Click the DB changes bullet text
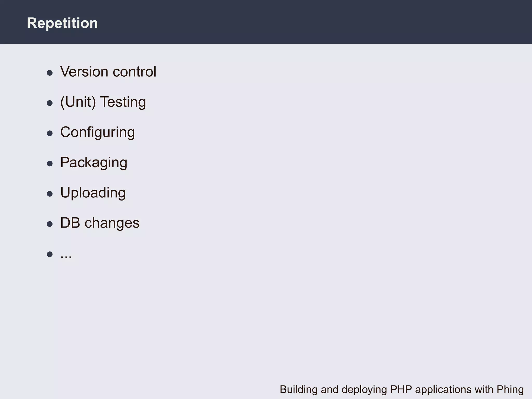Image resolution: width=532 pixels, height=399 pixels. 100,223
